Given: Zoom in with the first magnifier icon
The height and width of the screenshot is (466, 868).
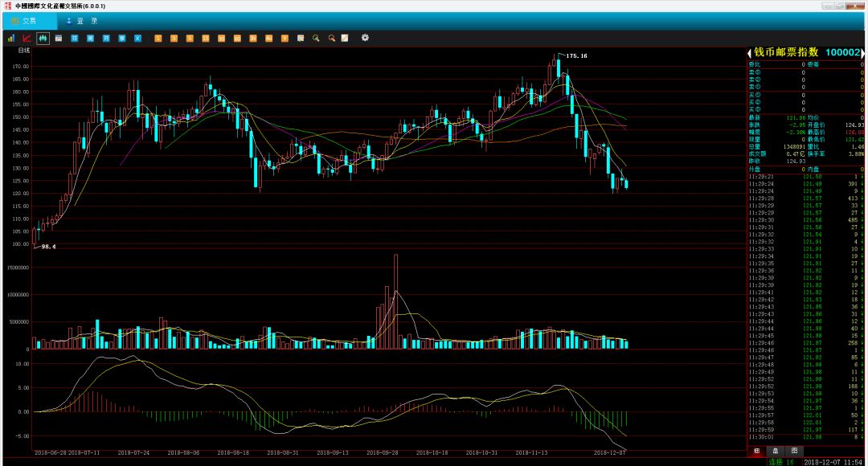Looking at the screenshot, I should point(316,39).
